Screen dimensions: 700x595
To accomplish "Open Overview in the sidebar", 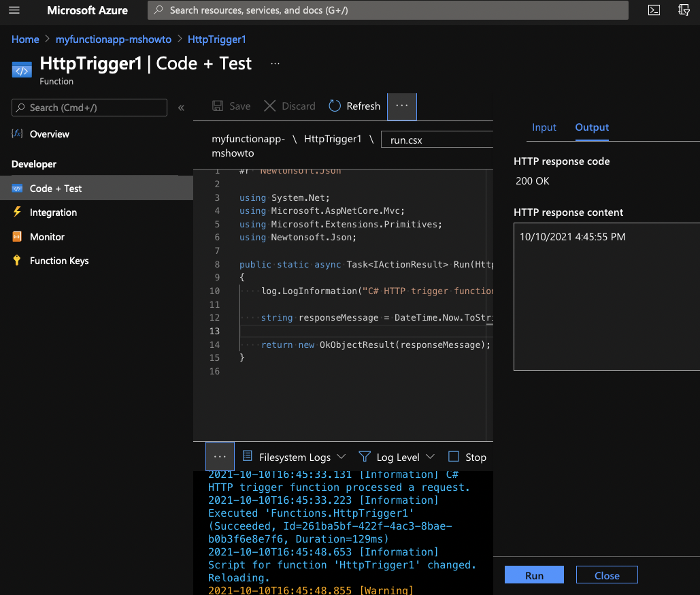I will [x=50, y=134].
